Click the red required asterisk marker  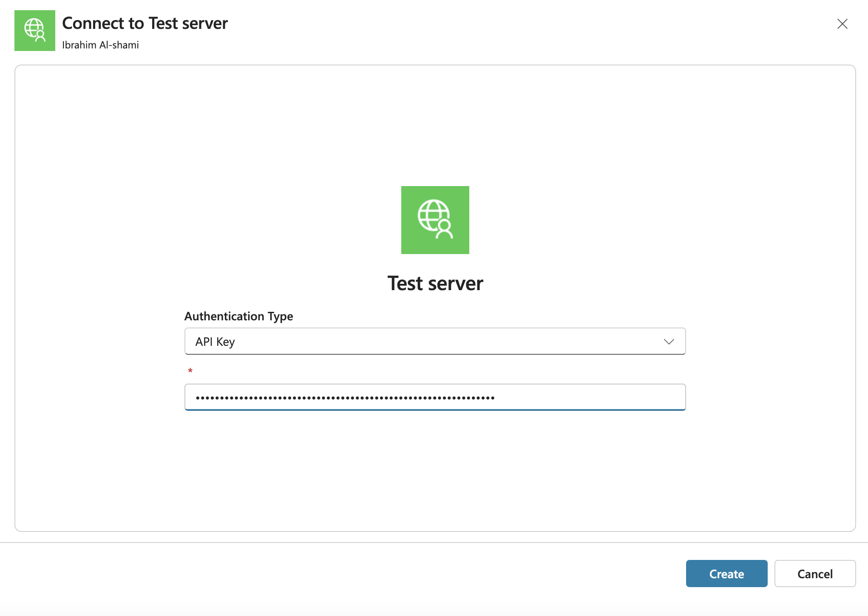[x=190, y=371]
